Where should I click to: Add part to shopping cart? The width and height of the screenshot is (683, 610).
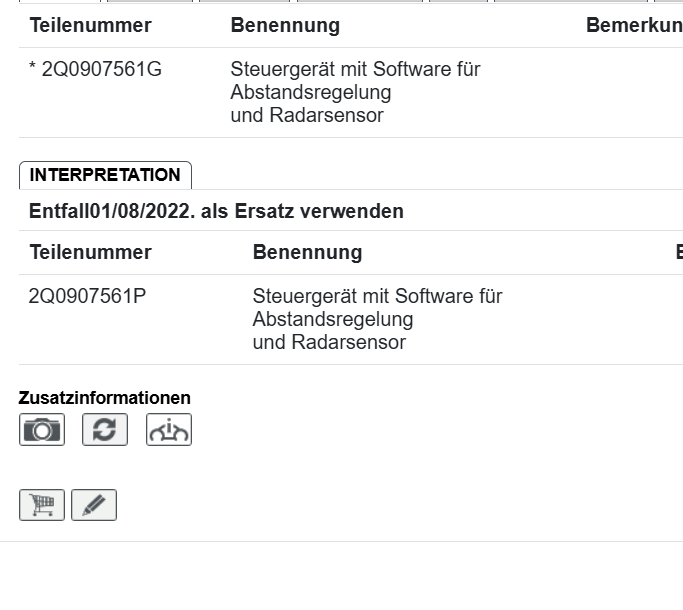click(42, 505)
